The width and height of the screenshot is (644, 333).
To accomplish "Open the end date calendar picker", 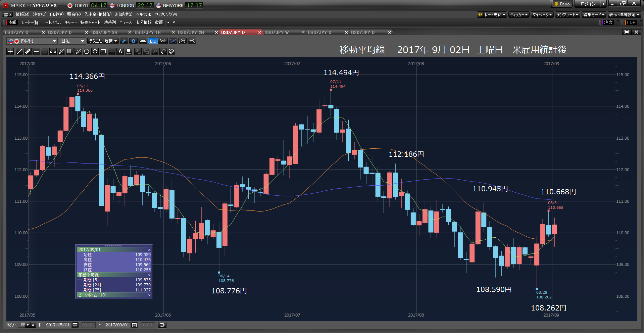I will (135, 325).
